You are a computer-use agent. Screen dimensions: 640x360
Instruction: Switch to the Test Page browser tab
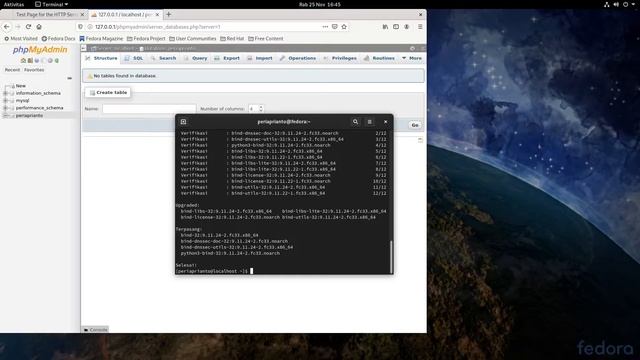pos(44,14)
